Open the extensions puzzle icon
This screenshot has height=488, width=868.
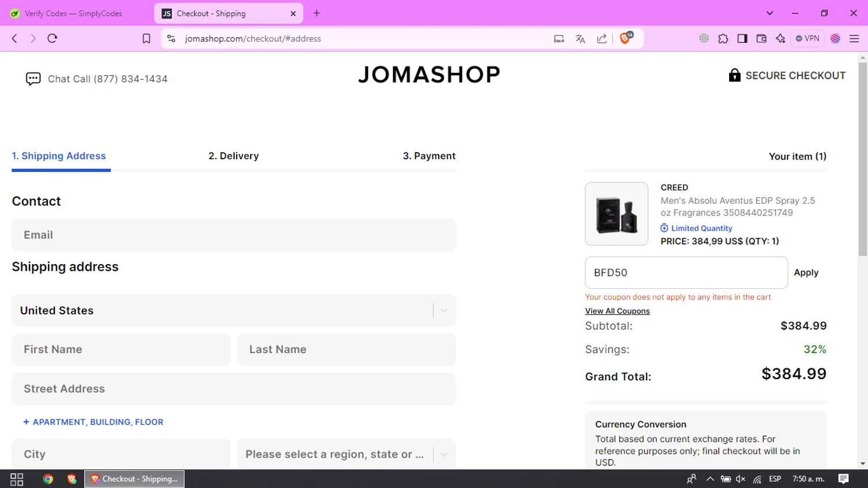tap(723, 39)
